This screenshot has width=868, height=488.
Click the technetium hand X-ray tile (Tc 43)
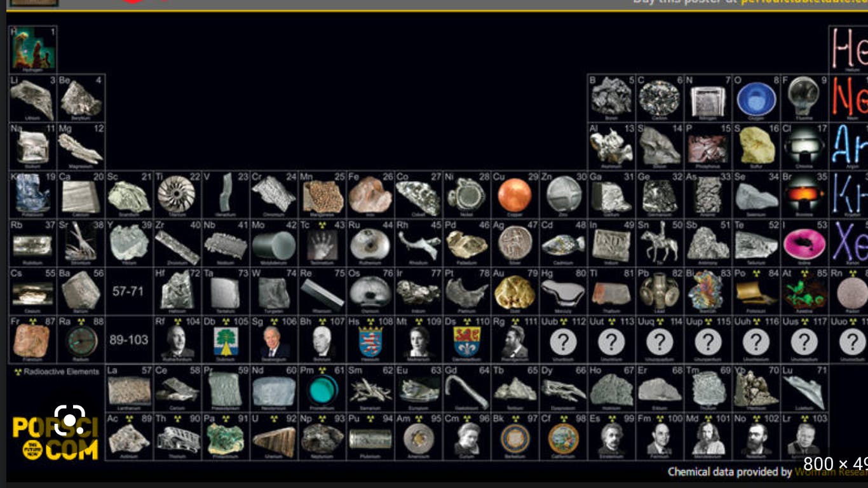322,244
